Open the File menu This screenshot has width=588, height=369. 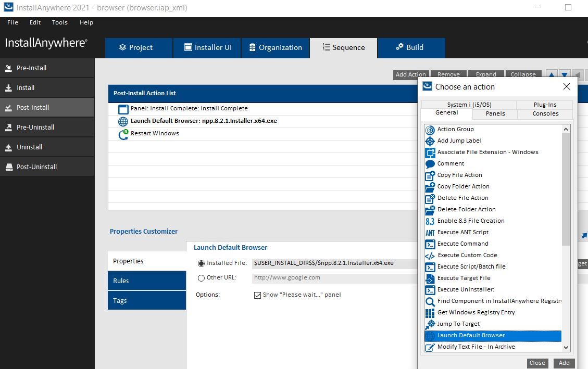12,22
